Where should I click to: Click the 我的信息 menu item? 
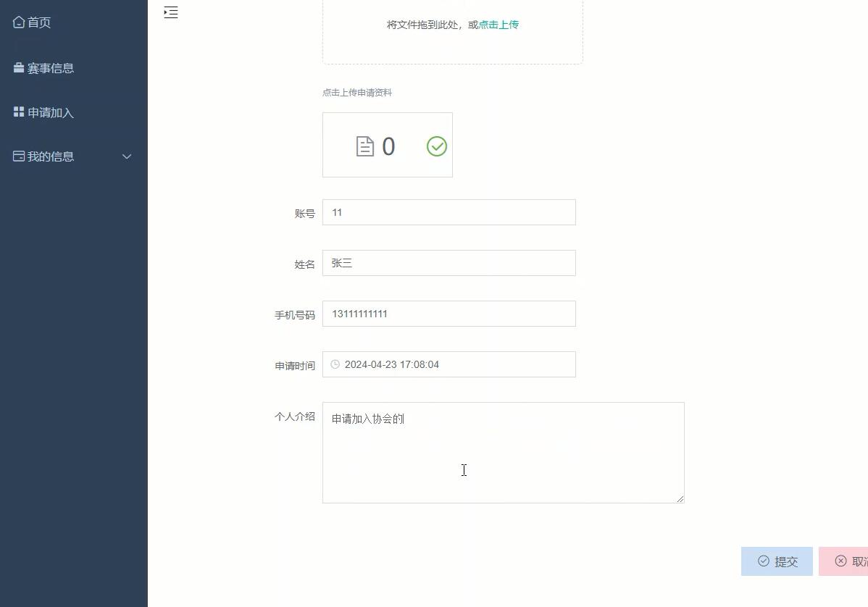click(x=74, y=156)
